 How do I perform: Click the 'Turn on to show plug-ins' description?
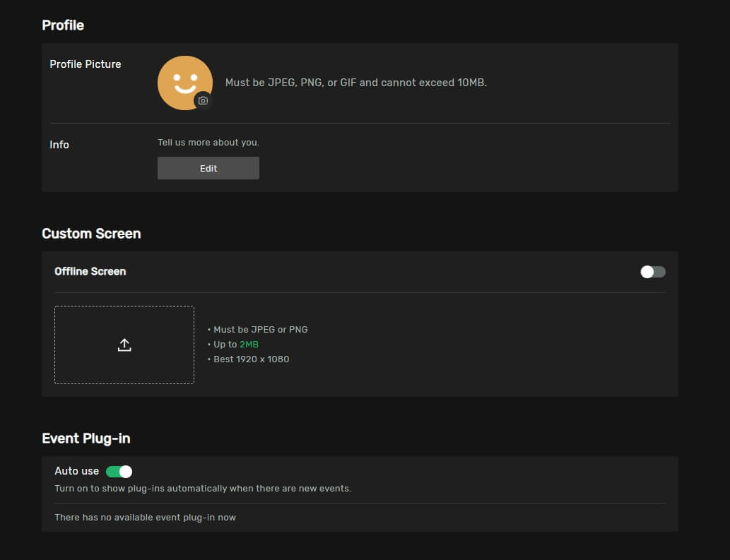pyautogui.click(x=203, y=489)
